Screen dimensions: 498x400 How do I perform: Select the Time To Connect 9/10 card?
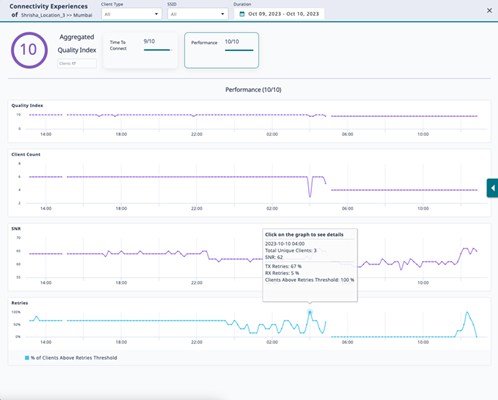coord(140,50)
